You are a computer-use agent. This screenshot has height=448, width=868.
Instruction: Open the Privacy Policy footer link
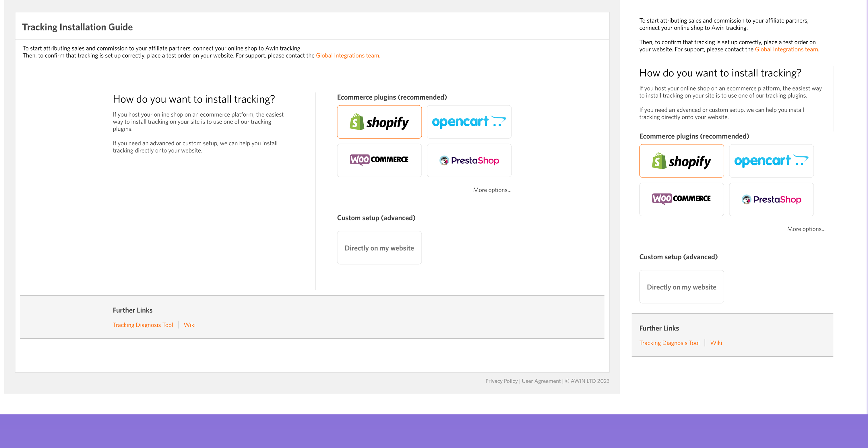(501, 381)
